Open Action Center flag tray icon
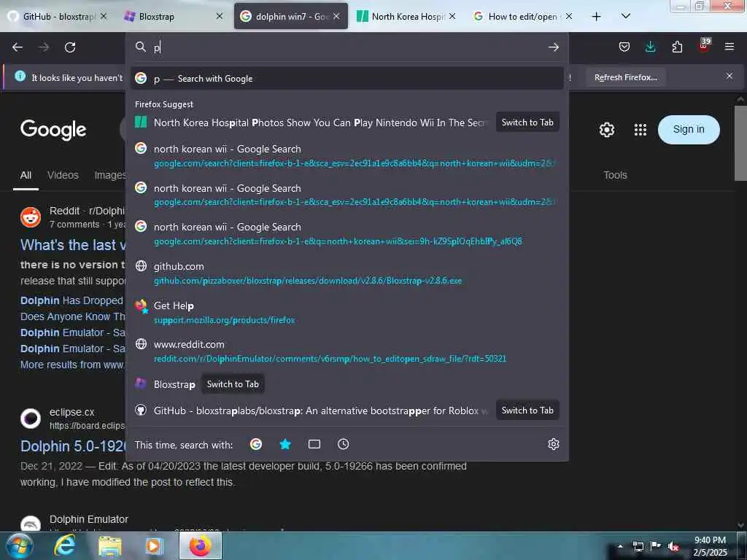 [x=656, y=547]
